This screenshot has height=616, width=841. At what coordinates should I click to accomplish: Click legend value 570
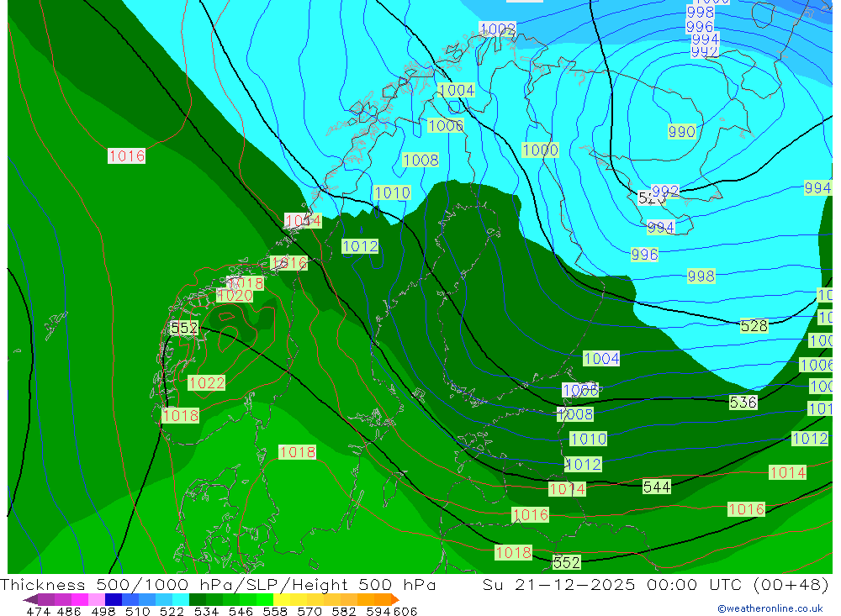pyautogui.click(x=309, y=611)
